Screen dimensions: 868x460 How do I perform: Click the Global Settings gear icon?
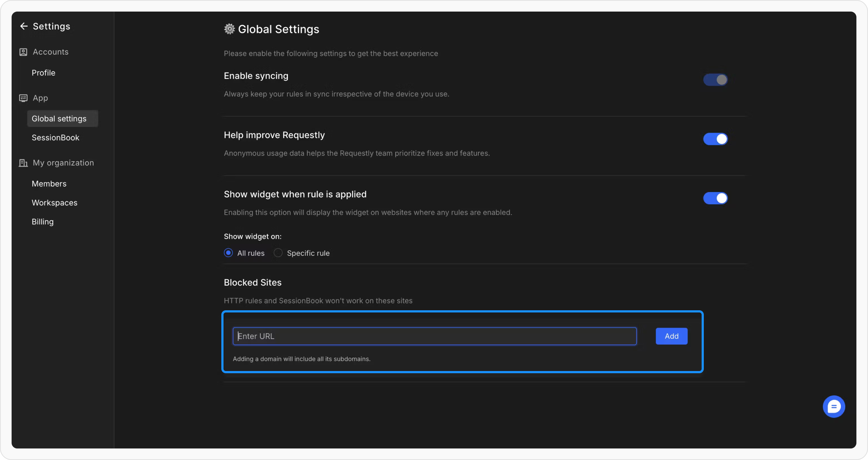point(229,29)
